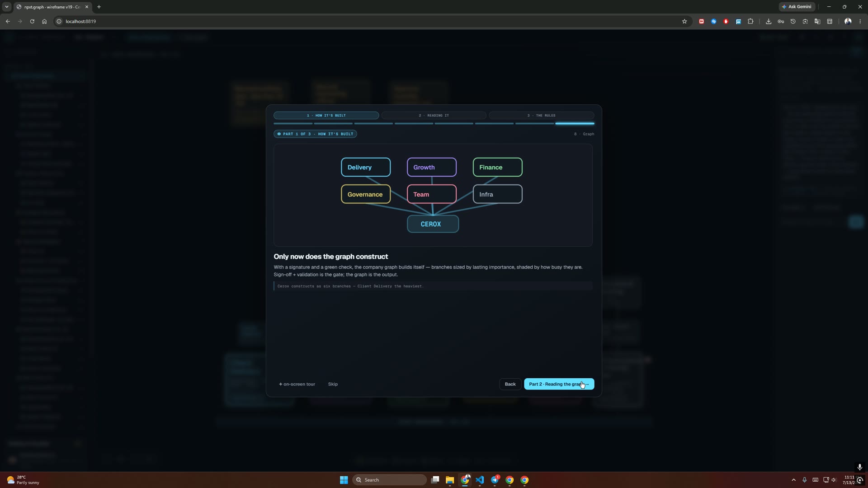
Task: Open the tab search dropdown arrow
Action: (x=7, y=7)
